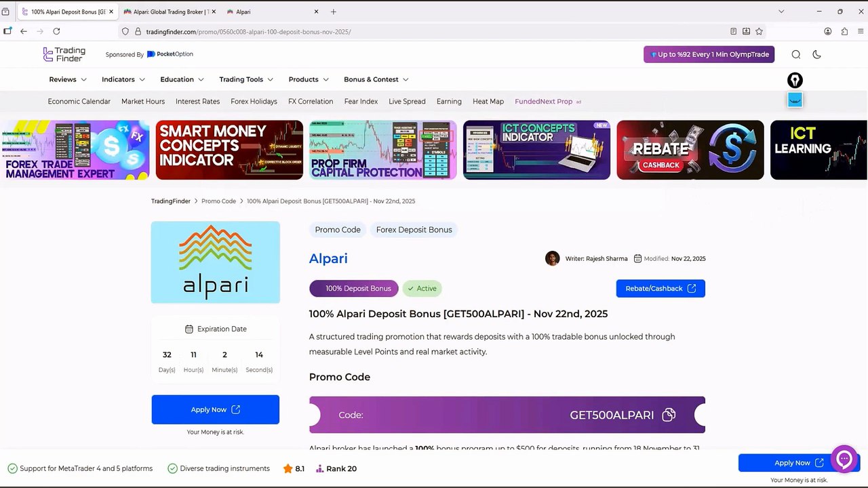
Task: Open the Firefox View icon beside the tabs
Action: click(5, 12)
